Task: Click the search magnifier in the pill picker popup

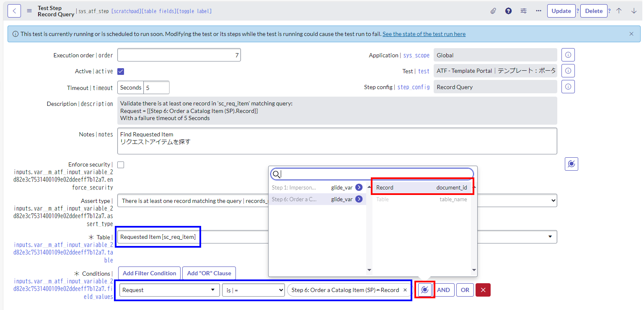Action: click(277, 174)
